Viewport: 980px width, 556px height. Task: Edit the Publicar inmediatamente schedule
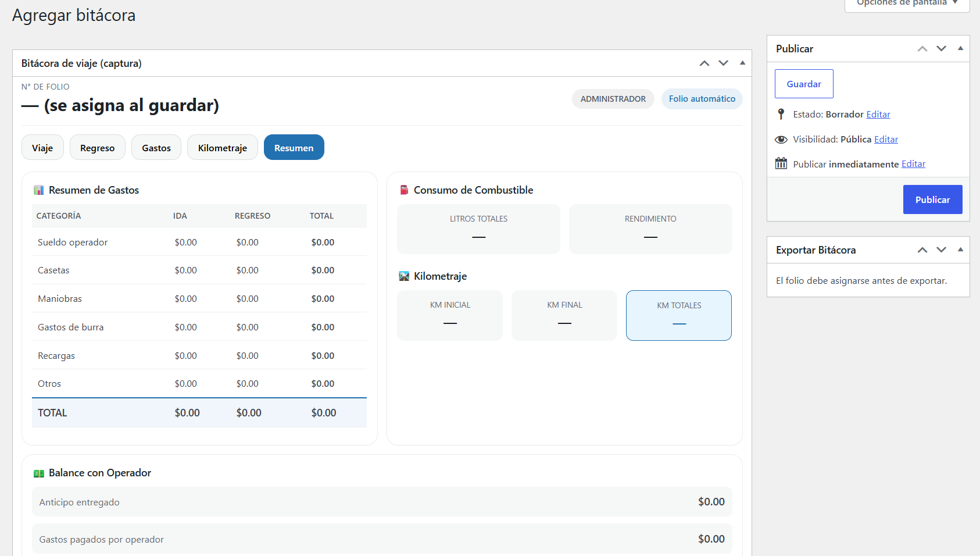tap(913, 164)
